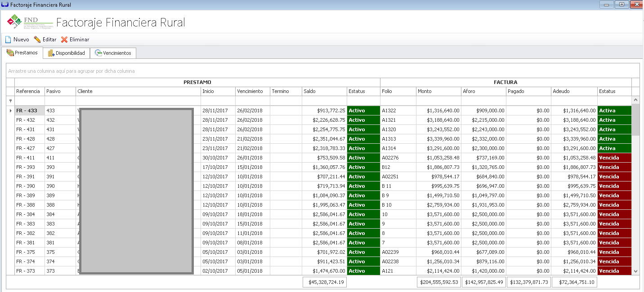Click folio cell A1322
This screenshot has width=644, height=292.
[x=398, y=111]
